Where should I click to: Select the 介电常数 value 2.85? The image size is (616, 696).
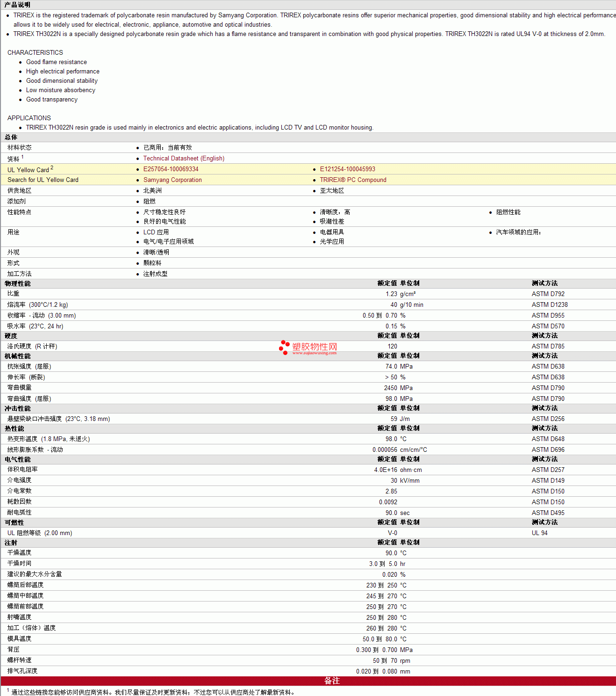coord(391,492)
